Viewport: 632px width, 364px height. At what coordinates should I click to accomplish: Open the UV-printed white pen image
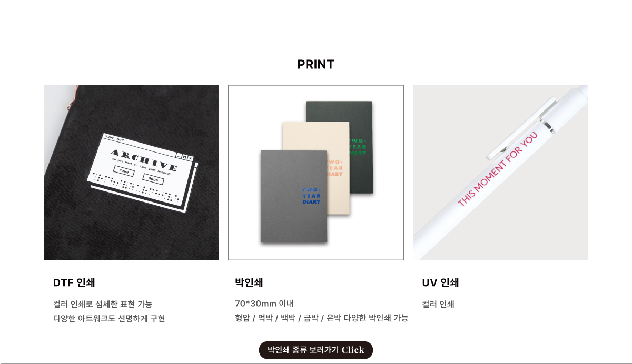pyautogui.click(x=500, y=173)
